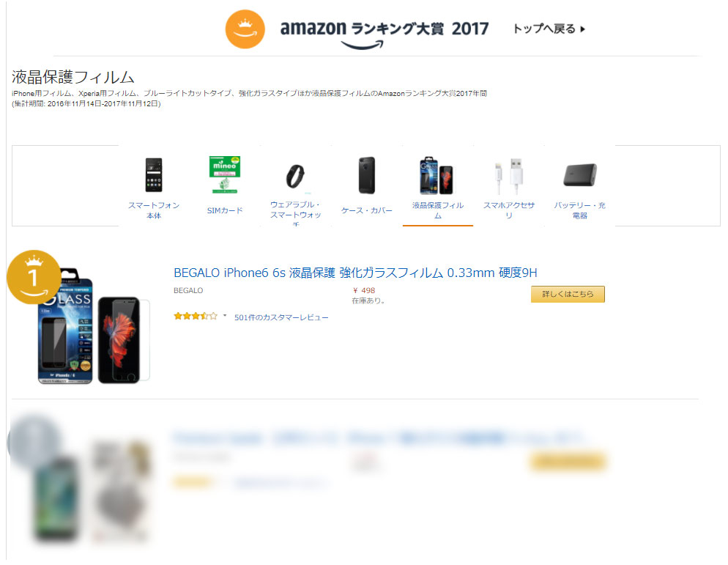Switch to the スマートフォン本体 tab
Image resolution: width=728 pixels, height=565 pixels.
154,210
